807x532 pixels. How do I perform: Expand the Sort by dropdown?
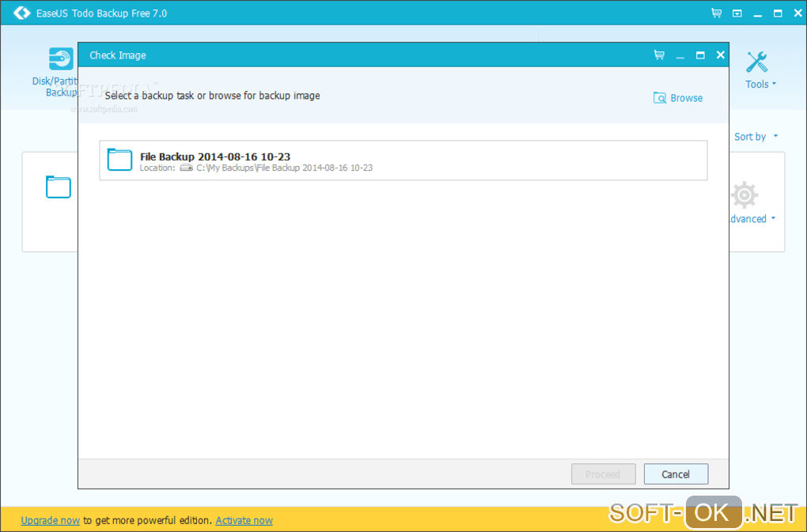click(x=756, y=137)
